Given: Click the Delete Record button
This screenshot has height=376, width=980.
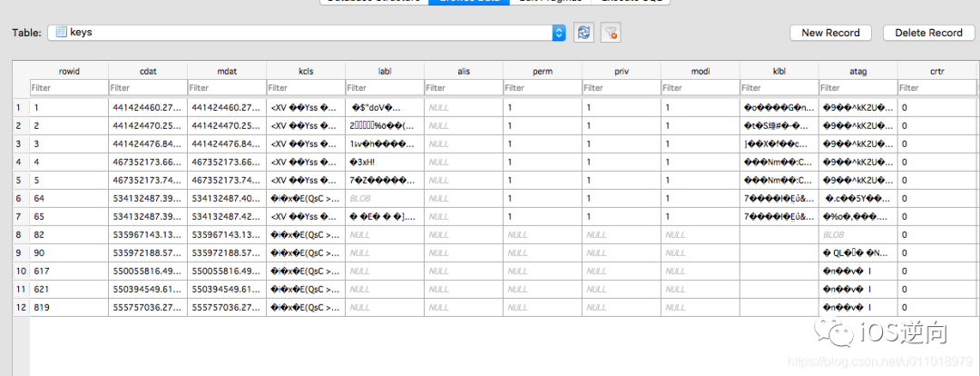Looking at the screenshot, I should point(928,33).
